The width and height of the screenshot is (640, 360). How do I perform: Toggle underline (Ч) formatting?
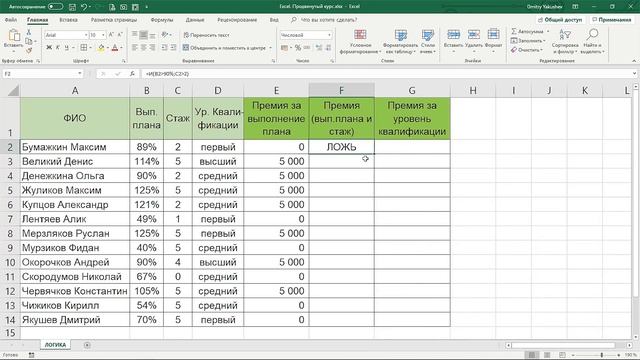67,48
